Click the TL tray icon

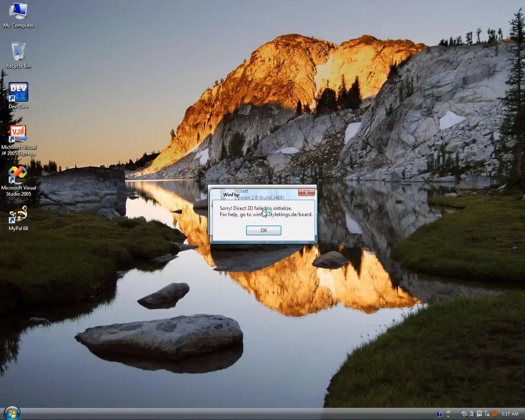pyautogui.click(x=487, y=413)
